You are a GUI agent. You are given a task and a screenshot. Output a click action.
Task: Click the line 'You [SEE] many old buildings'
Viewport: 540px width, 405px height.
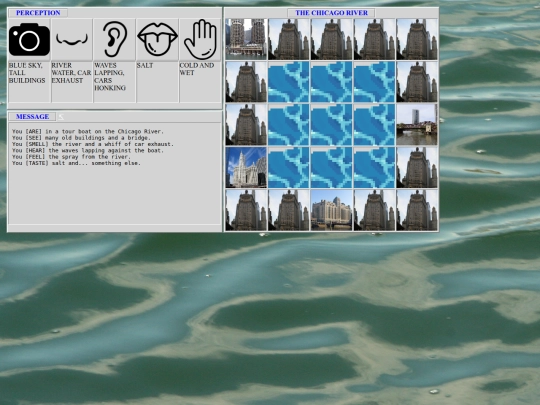click(81, 138)
